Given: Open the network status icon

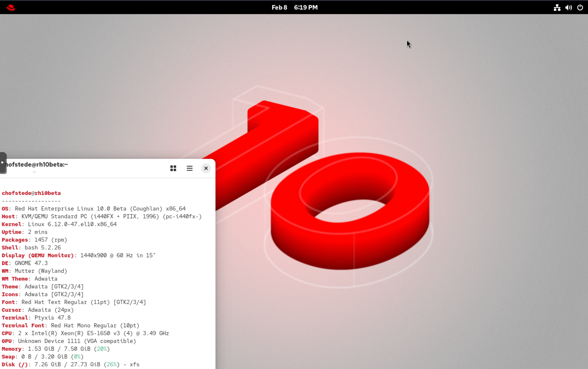Looking at the screenshot, I should click(557, 8).
